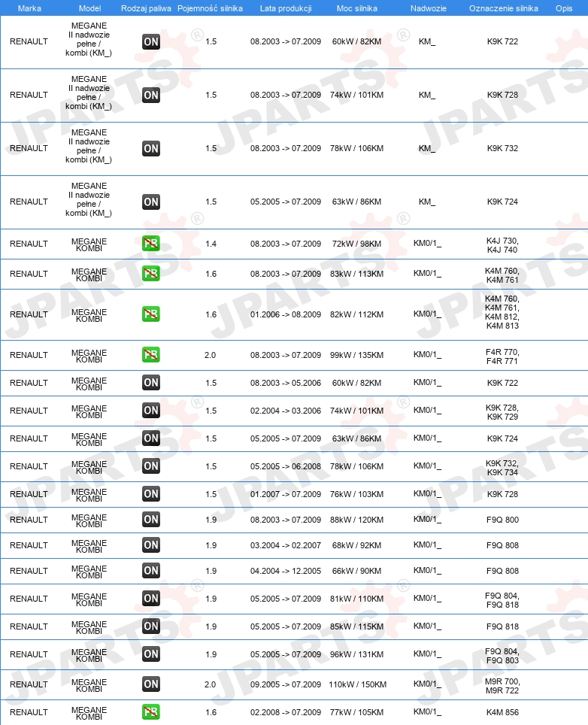The height and width of the screenshot is (725, 588).
Task: Click the Moc silnika column header
Action: pos(357,8)
